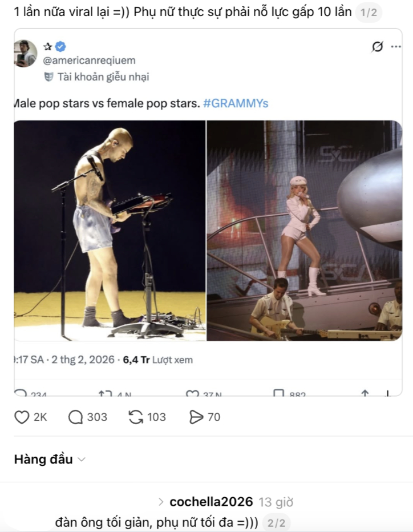
Task: Click the share arrow icon showing 70
Action: (197, 417)
